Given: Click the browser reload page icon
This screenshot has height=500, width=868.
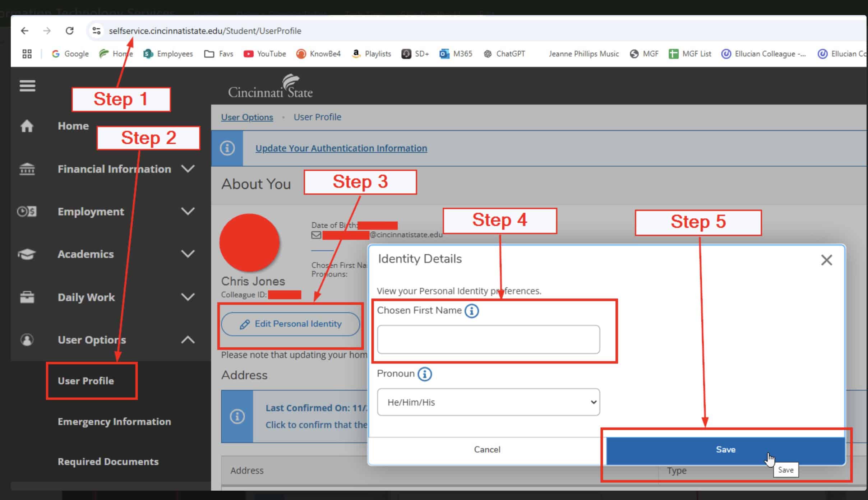Looking at the screenshot, I should tap(70, 31).
